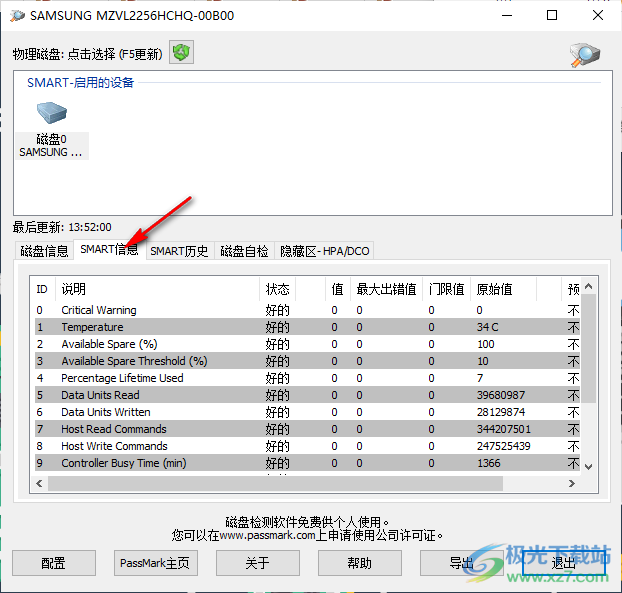Image resolution: width=622 pixels, height=593 pixels.
Task: Click the table's vertical scroll down arrow
Action: pos(589,467)
